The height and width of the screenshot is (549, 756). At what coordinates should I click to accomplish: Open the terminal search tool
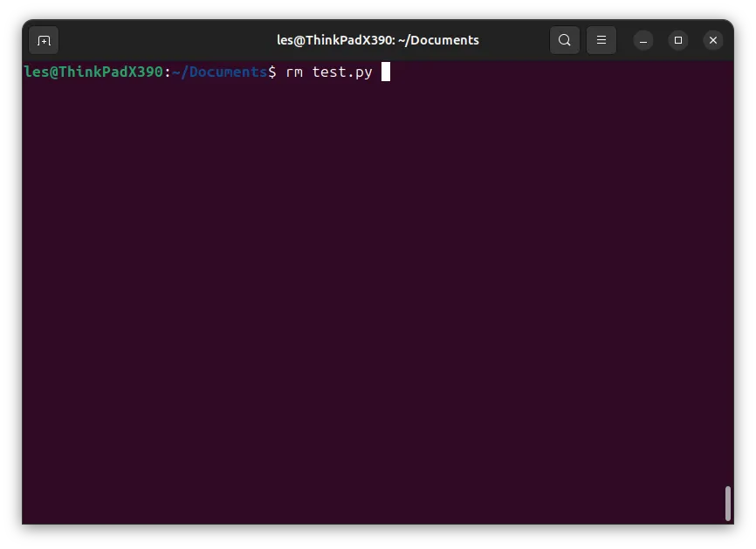[565, 40]
